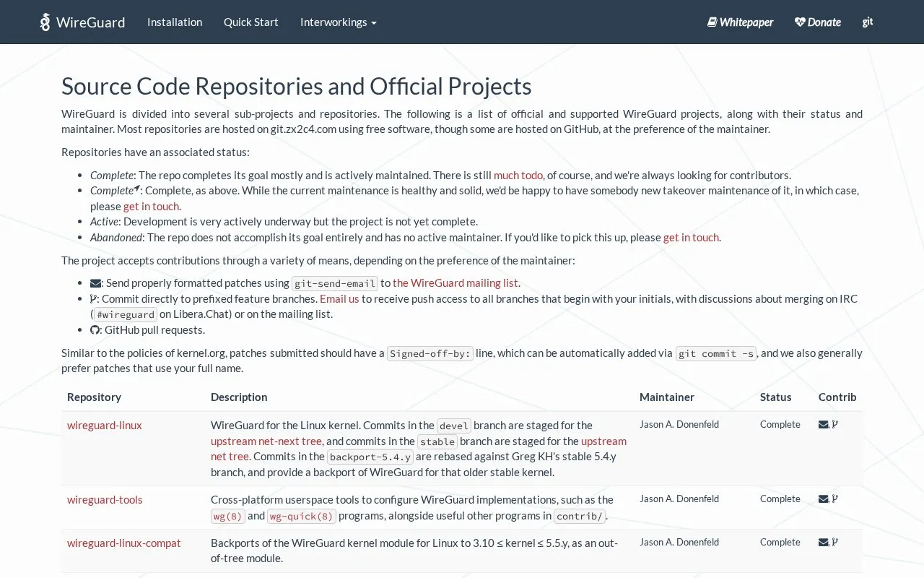This screenshot has width=924, height=578.
Task: Click the 'Email us' link
Action: [x=339, y=299]
